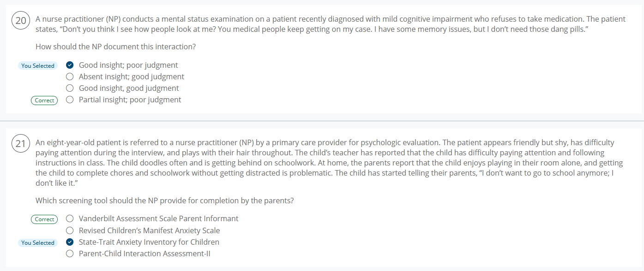The height and width of the screenshot is (271, 644).
Task: Click the "Vanderbilt Assessment Scale Parent Informant" answer text
Action: pyautogui.click(x=158, y=218)
